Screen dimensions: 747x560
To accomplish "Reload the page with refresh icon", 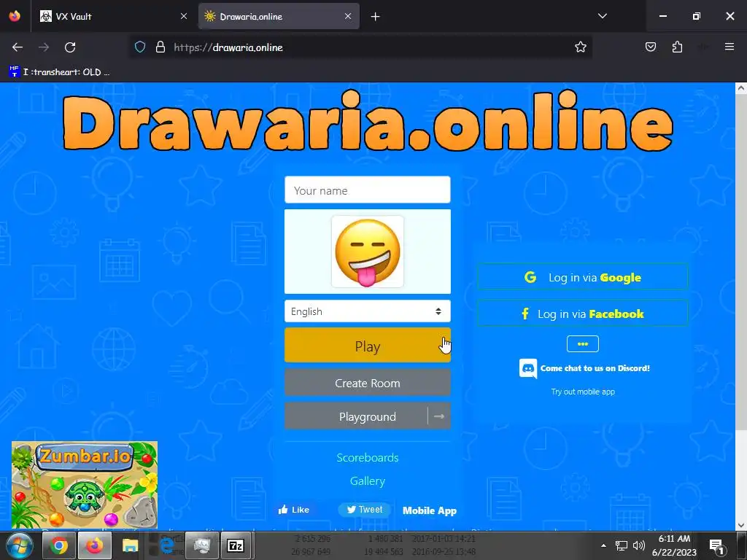I will [x=70, y=47].
